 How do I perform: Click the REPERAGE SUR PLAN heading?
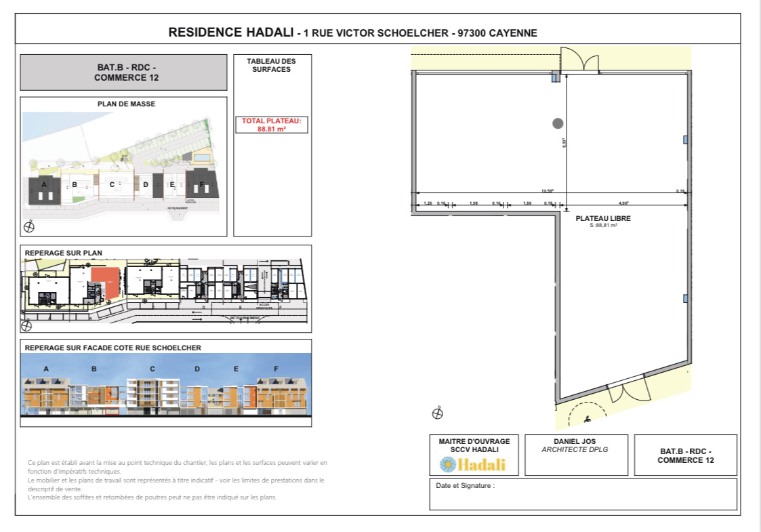tap(64, 253)
